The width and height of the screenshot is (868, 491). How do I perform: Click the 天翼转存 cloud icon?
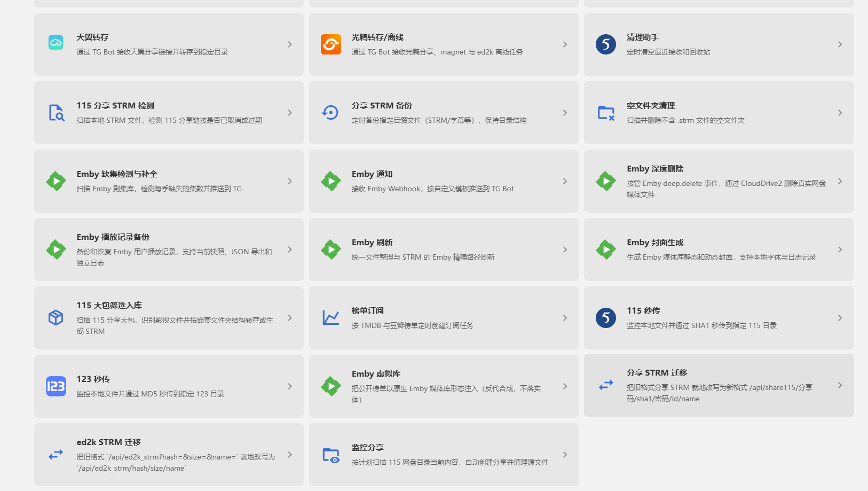point(56,43)
